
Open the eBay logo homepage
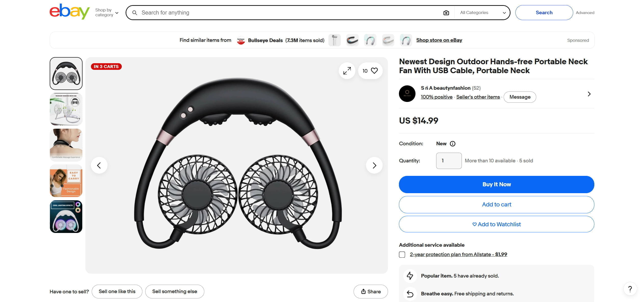point(69,12)
